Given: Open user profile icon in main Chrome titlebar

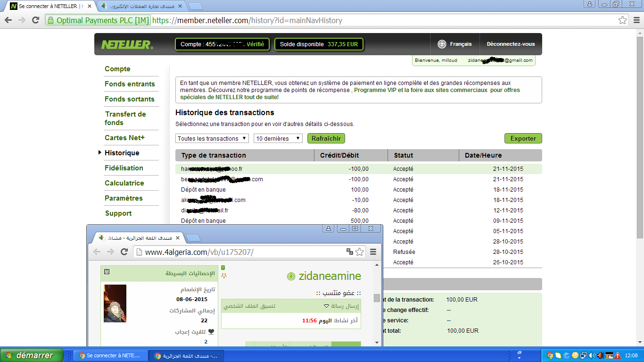Looking at the screenshot, I should point(590,4).
